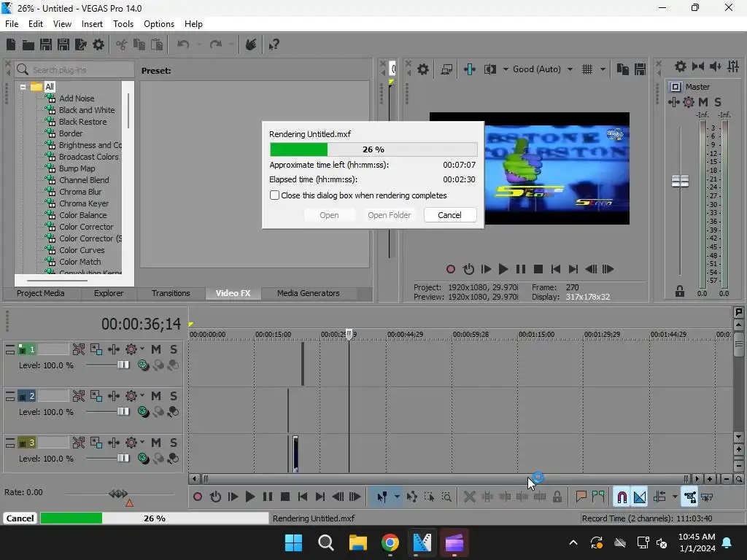Save preview snapshot to file

pyautogui.click(x=640, y=69)
